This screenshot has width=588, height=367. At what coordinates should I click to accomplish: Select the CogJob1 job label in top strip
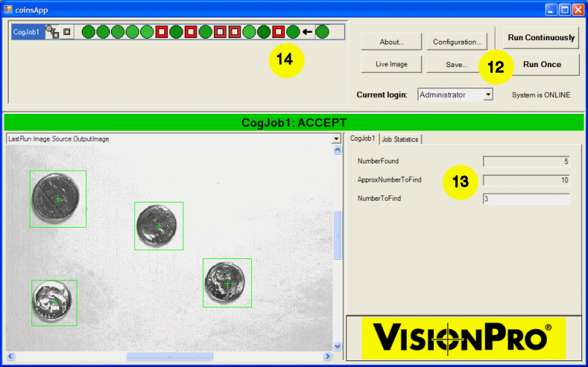(26, 32)
